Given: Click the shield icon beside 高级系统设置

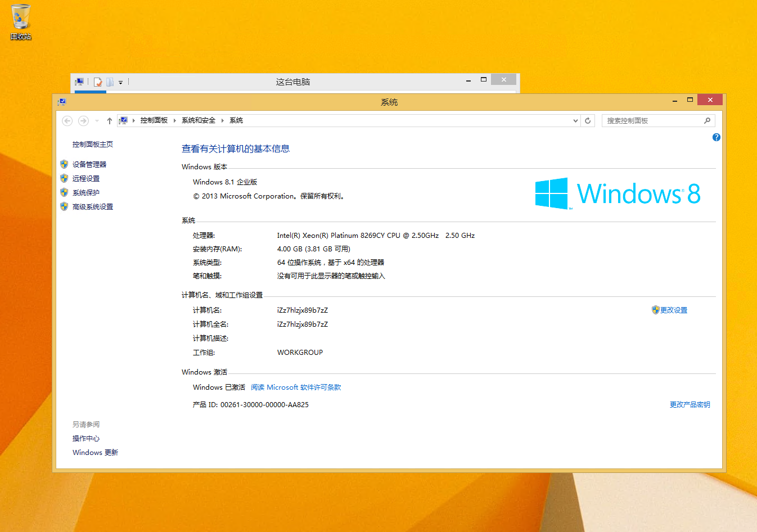Looking at the screenshot, I should (x=64, y=206).
